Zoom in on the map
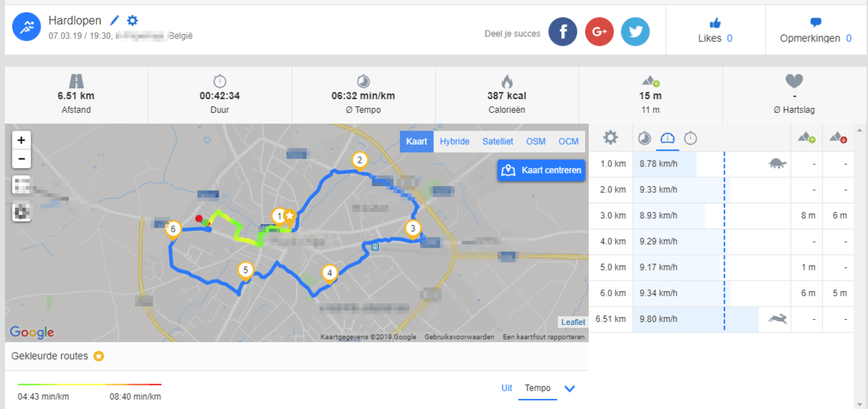The width and height of the screenshot is (868, 409). (22, 140)
